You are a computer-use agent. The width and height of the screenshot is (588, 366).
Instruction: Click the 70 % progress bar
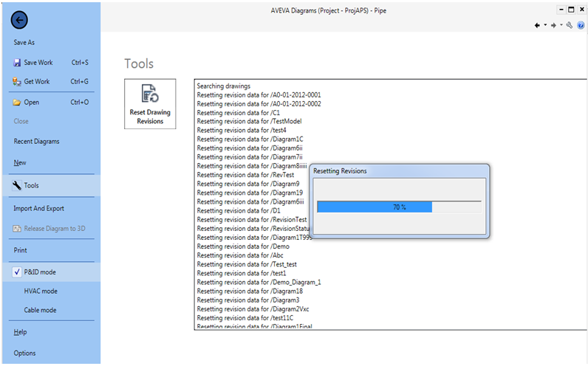[x=400, y=207]
